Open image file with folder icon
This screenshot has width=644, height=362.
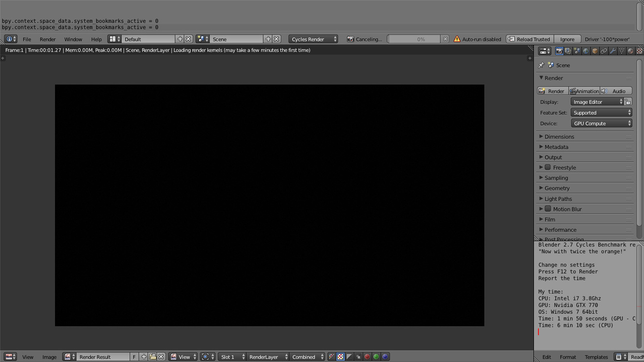pos(153,357)
